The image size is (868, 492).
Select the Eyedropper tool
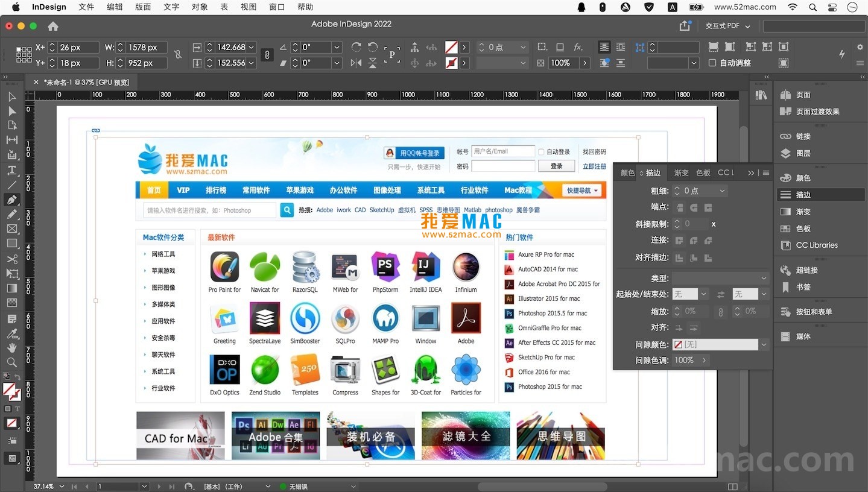(x=11, y=333)
